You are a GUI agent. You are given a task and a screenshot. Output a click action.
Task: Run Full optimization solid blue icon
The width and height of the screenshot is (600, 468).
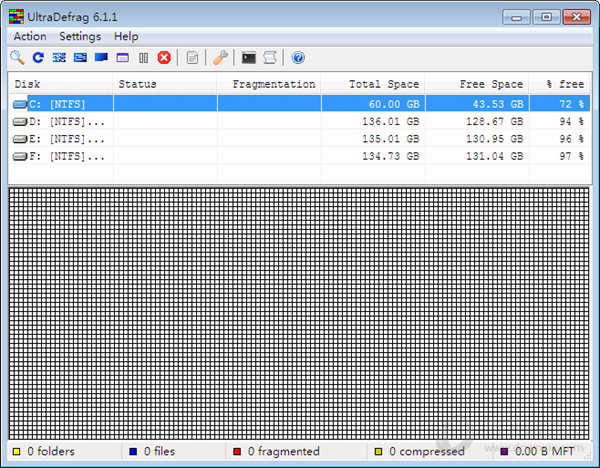click(101, 58)
